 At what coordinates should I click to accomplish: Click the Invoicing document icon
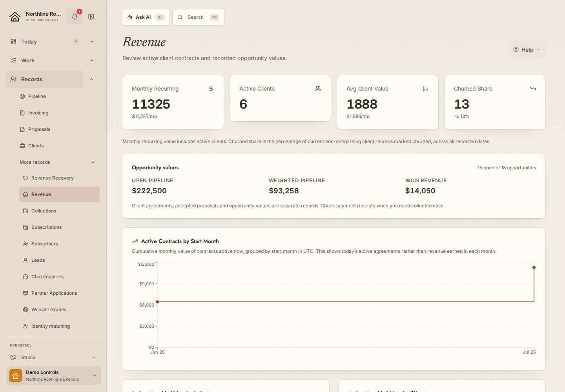tap(22, 113)
